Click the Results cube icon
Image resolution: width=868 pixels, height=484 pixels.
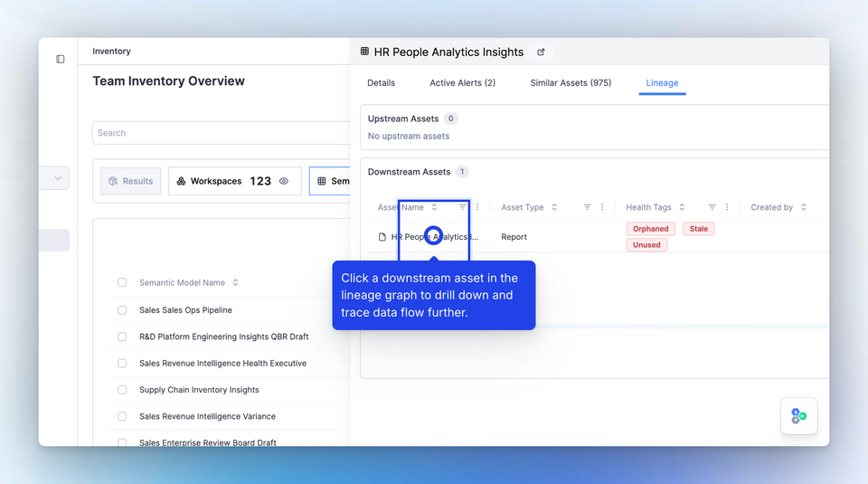[113, 181]
